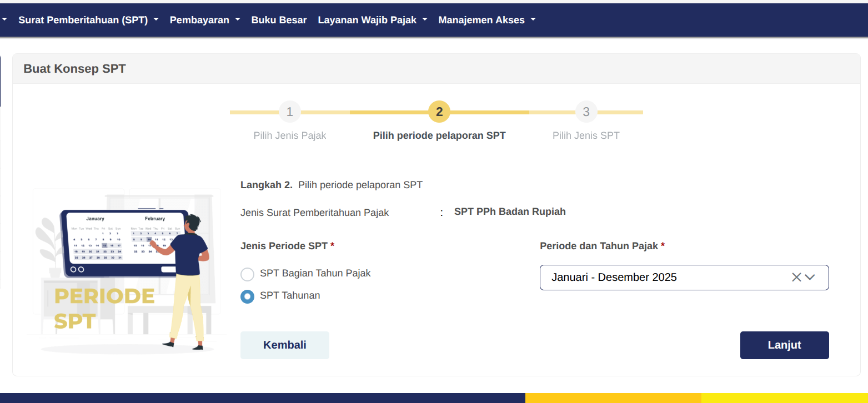The width and height of the screenshot is (868, 403).
Task: Click the caret icon at the far top-left
Action: click(4, 19)
